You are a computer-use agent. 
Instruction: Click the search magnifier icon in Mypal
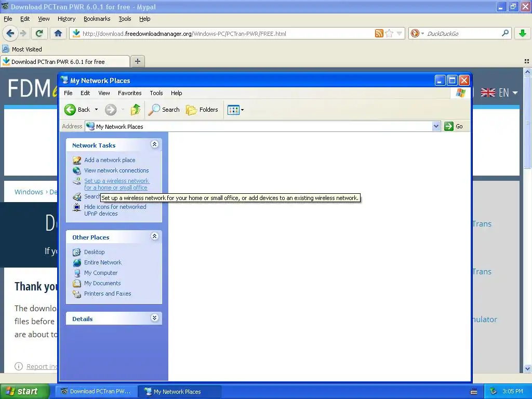pyautogui.click(x=505, y=33)
